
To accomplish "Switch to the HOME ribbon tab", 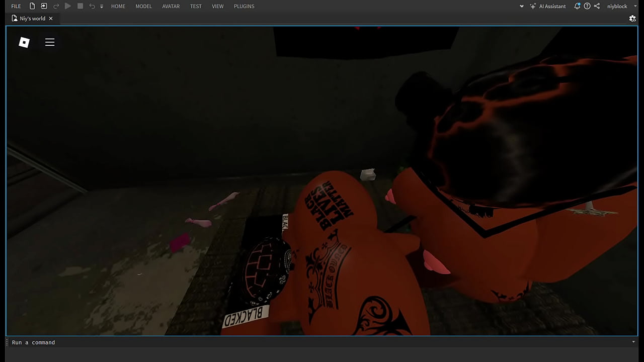I will 118,6.
